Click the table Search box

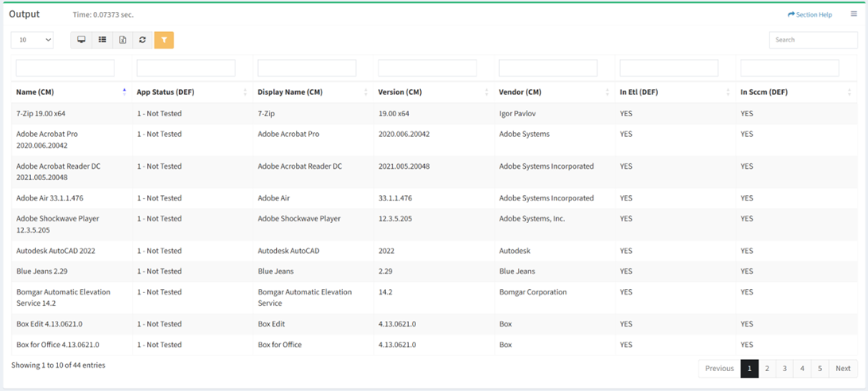[813, 40]
